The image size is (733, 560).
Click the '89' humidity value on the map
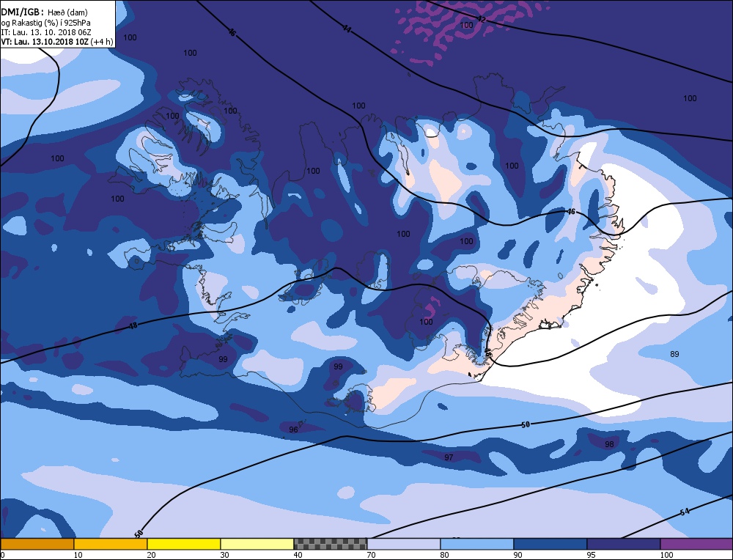(674, 354)
